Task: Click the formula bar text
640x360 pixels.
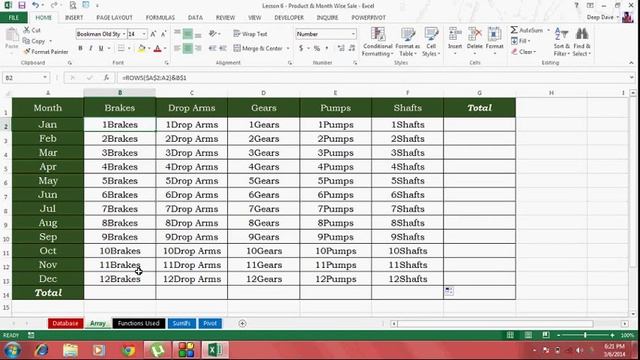Action: tap(154, 78)
